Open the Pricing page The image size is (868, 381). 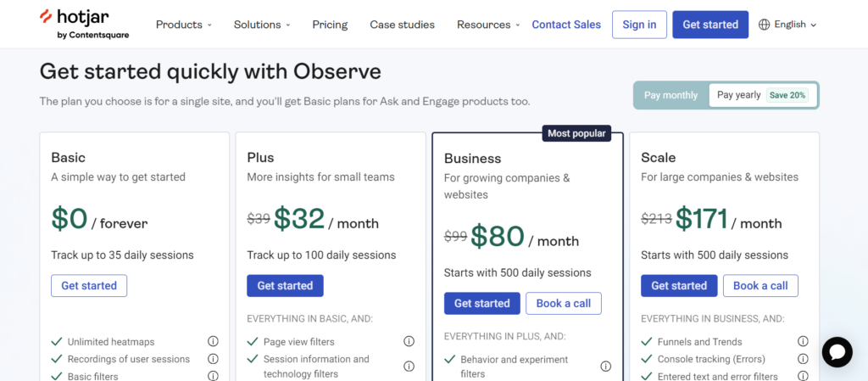coord(330,25)
